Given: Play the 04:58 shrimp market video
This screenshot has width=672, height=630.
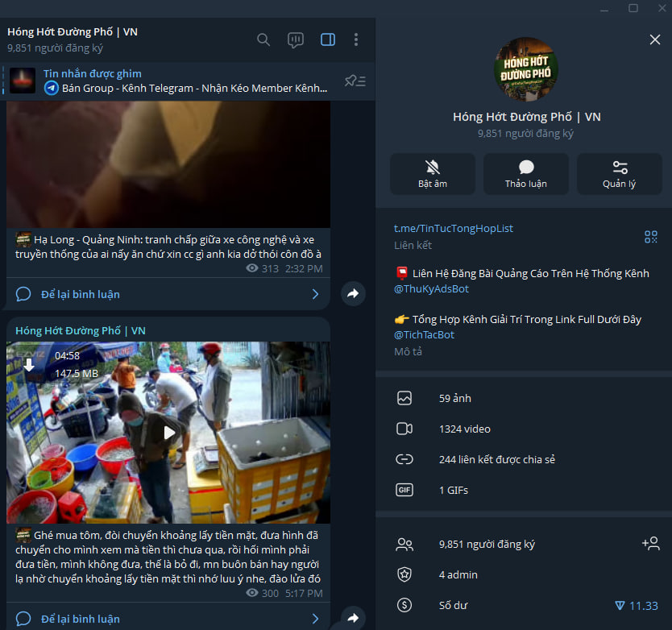Looking at the screenshot, I should click(x=169, y=433).
